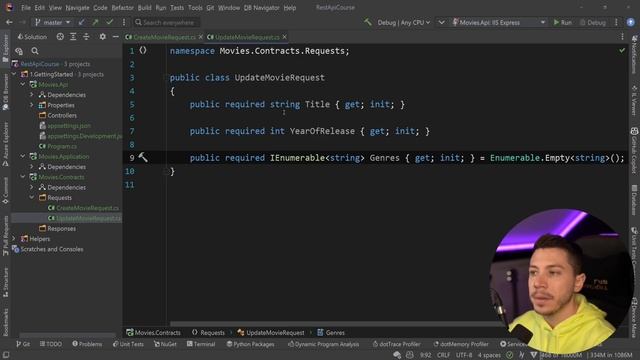Viewport: 640px width, 360px height.
Task: Click the chevron dropdown before the run configuration
Action: (441, 22)
